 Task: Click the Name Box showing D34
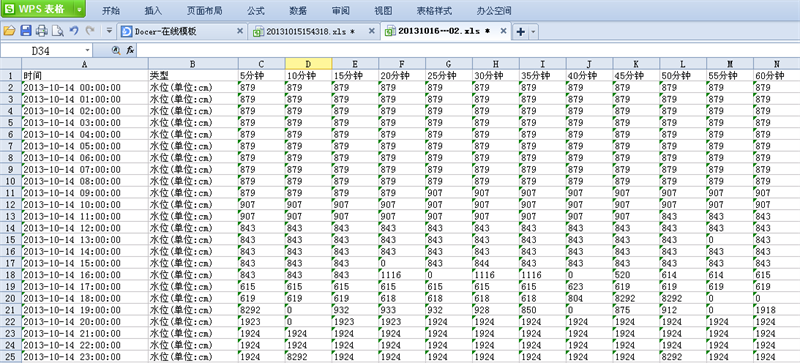click(41, 51)
